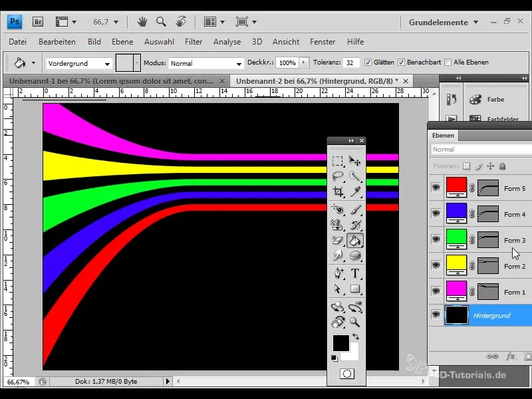Select the Zoom tool in toolbox
Image resolution: width=532 pixels, height=399 pixels.
coord(355,322)
